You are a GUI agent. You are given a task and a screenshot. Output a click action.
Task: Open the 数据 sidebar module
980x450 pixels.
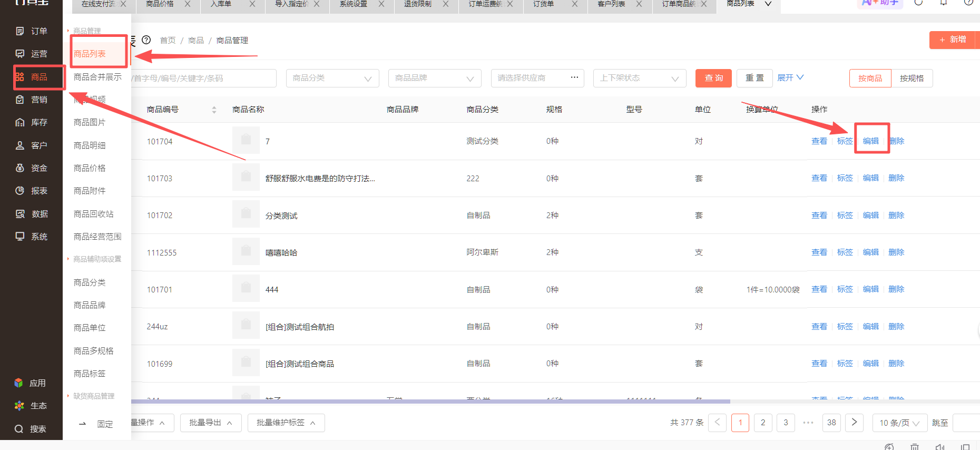pos(31,214)
